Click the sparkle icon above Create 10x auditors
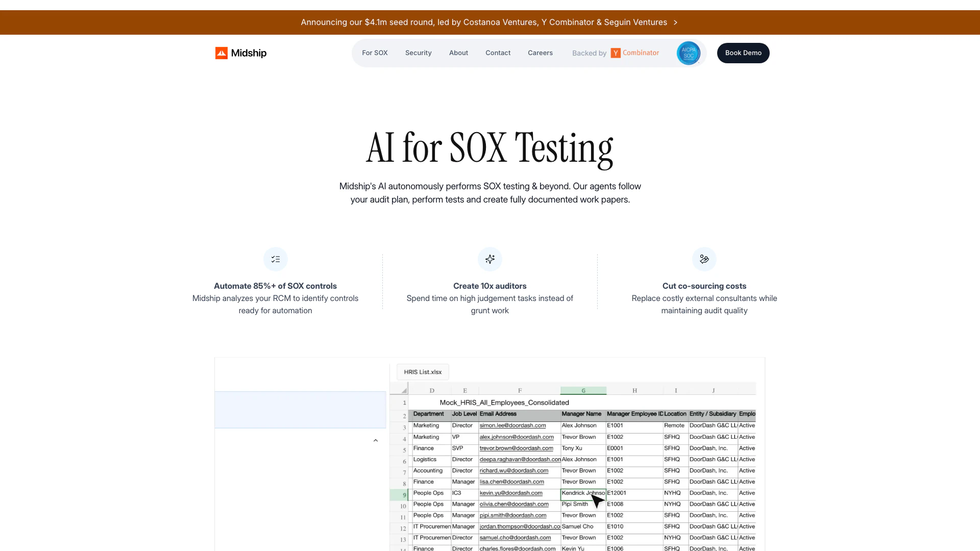 click(x=490, y=260)
